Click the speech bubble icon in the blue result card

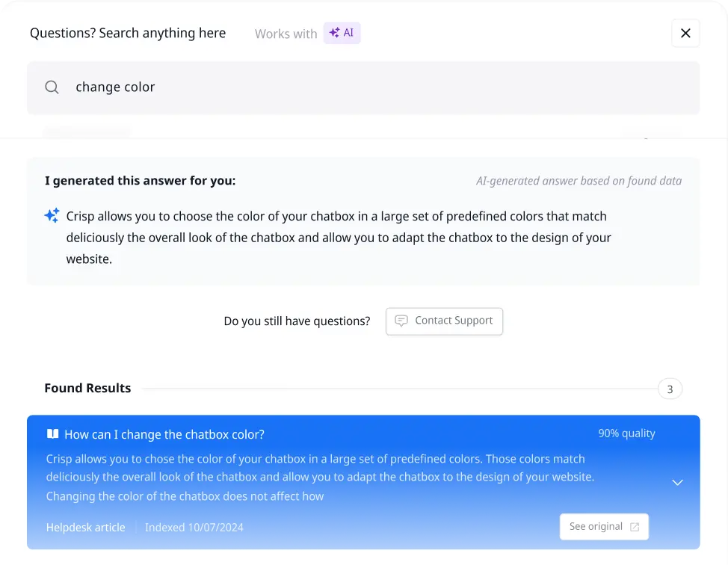tap(51, 433)
